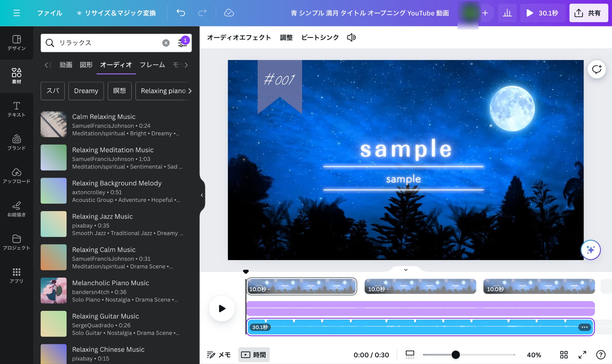Open the search filter options

coord(182,43)
